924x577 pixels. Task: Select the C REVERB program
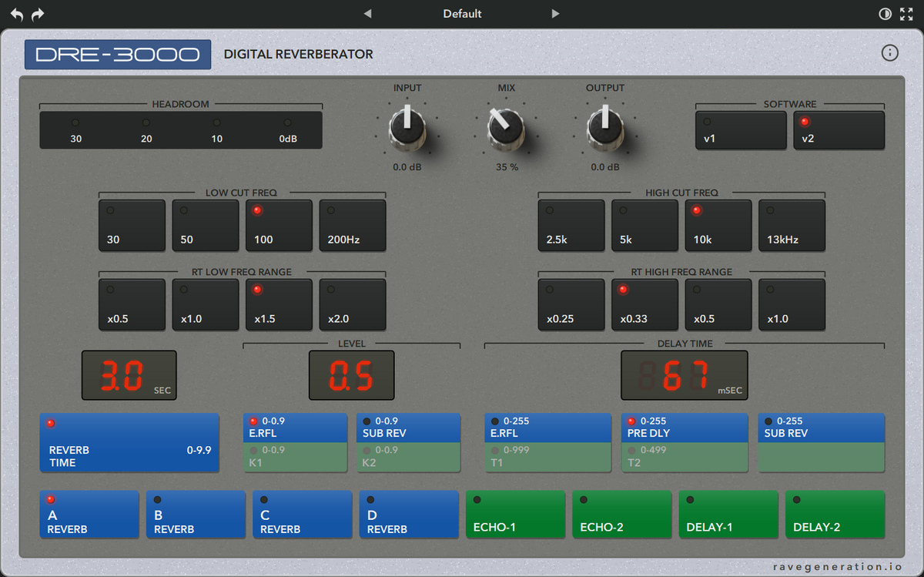pyautogui.click(x=303, y=515)
